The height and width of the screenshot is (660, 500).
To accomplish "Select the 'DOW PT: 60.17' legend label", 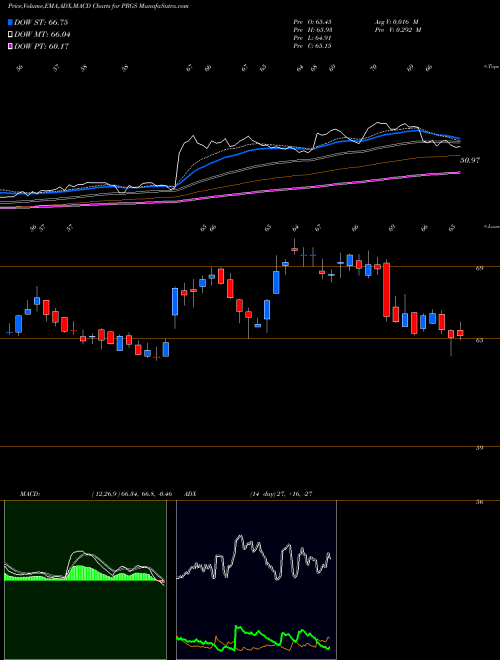I will [41, 46].
